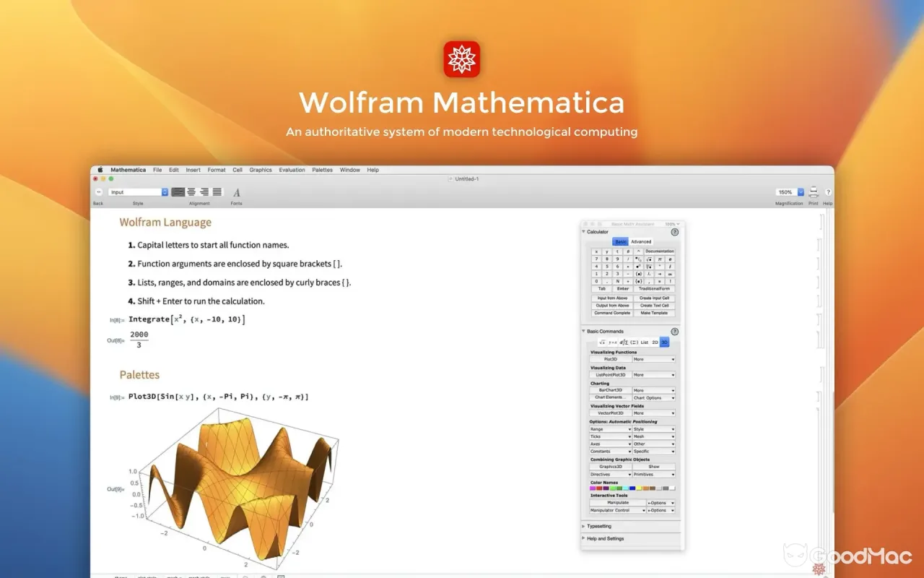924x578 pixels.
Task: Select the matrix commands category
Action: tap(634, 342)
